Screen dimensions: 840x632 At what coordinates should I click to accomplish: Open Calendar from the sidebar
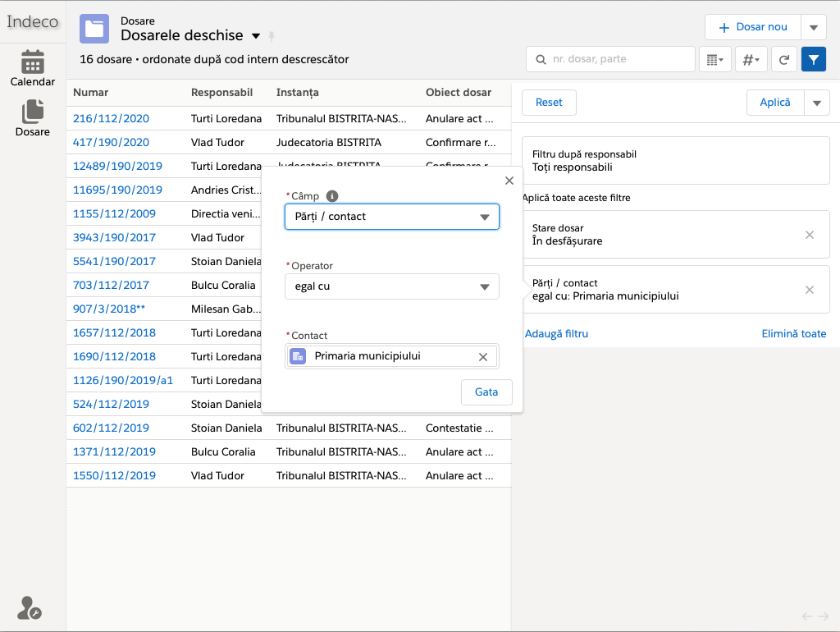pyautogui.click(x=33, y=68)
